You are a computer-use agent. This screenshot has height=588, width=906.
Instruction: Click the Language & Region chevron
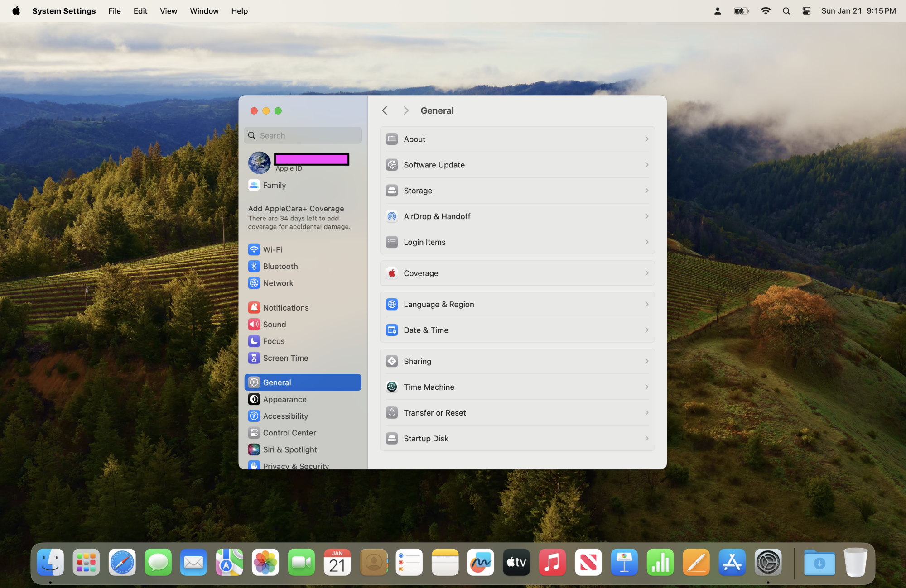pos(646,304)
